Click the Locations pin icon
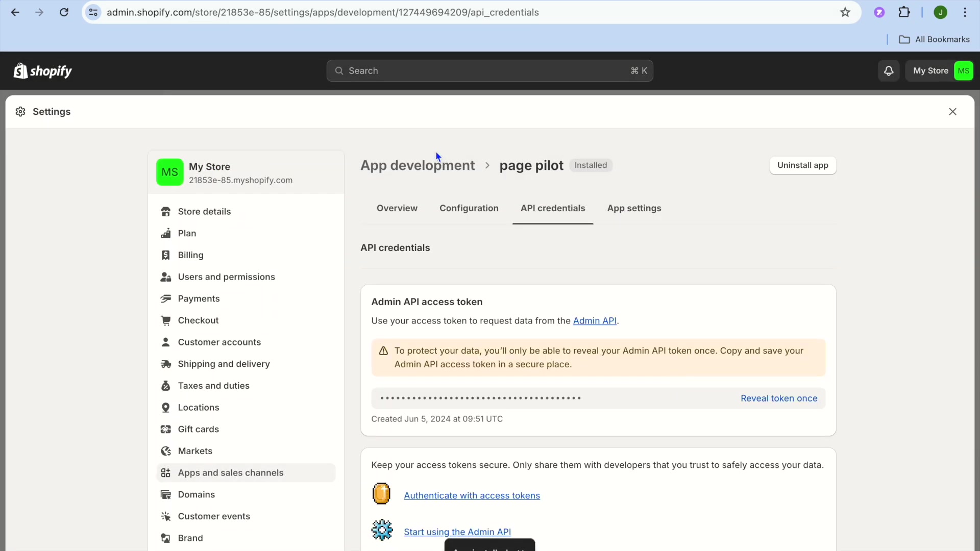This screenshot has height=551, width=980. coord(165,408)
